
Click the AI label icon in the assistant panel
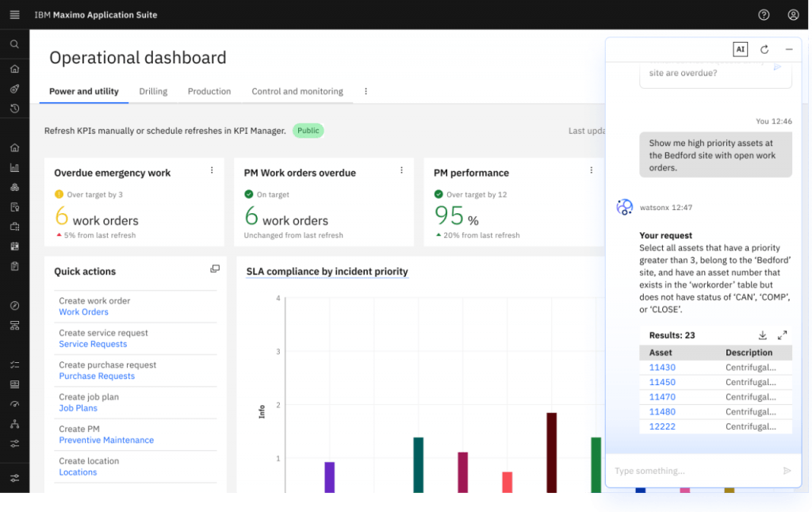click(x=740, y=48)
